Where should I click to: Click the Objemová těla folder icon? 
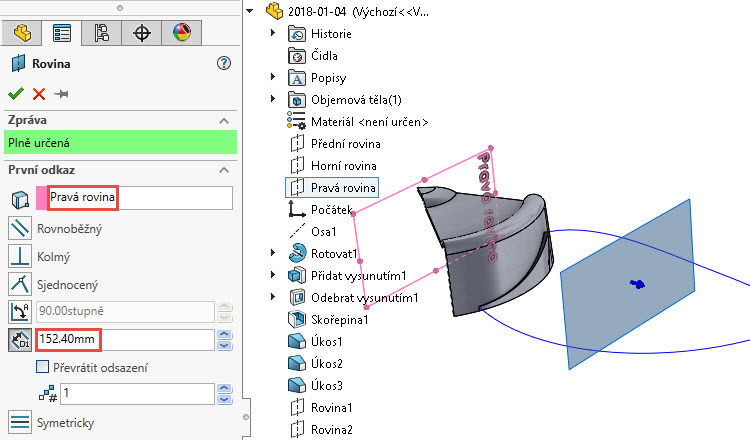pos(297,100)
